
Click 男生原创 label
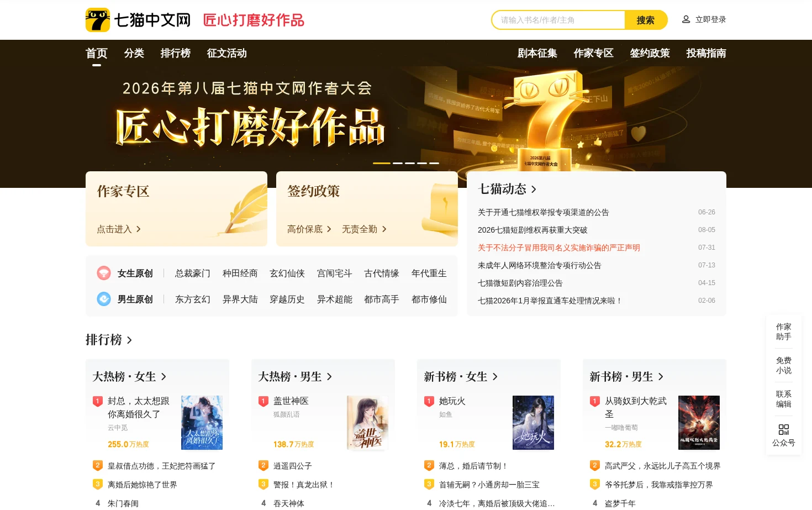pos(135,299)
